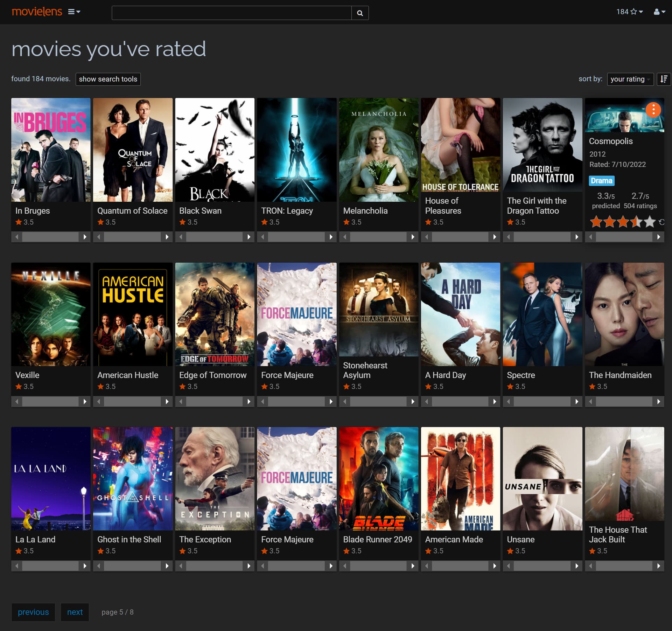Click right arrow under Melancholia

click(413, 237)
